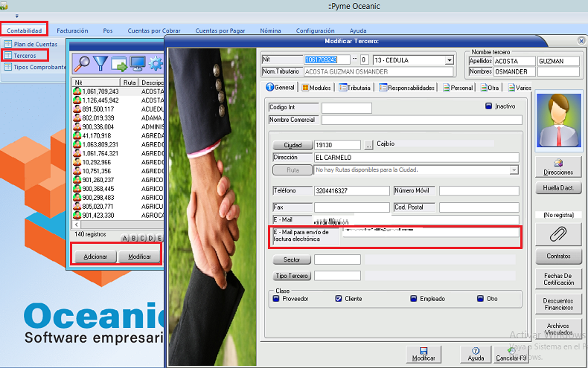Click the funnel filter icon
Image resolution: width=588 pixels, height=368 pixels.
pos(100,63)
